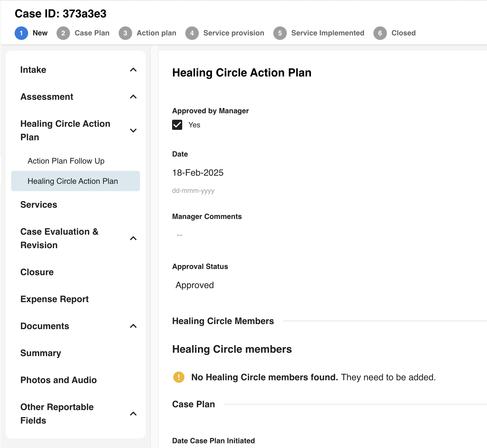Open Action Plan Follow Up subsection

66,161
